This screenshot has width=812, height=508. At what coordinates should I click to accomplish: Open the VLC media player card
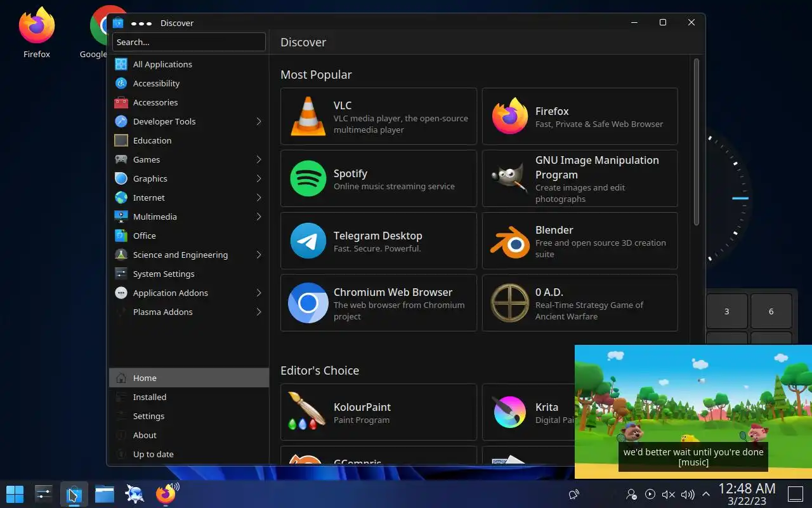click(x=379, y=116)
